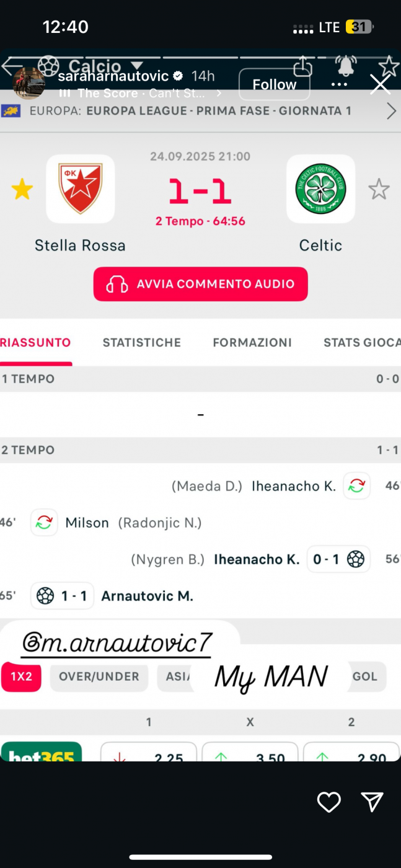The width and height of the screenshot is (401, 868).
Task: Tap the substitution icon next to Milson
Action: (x=44, y=523)
